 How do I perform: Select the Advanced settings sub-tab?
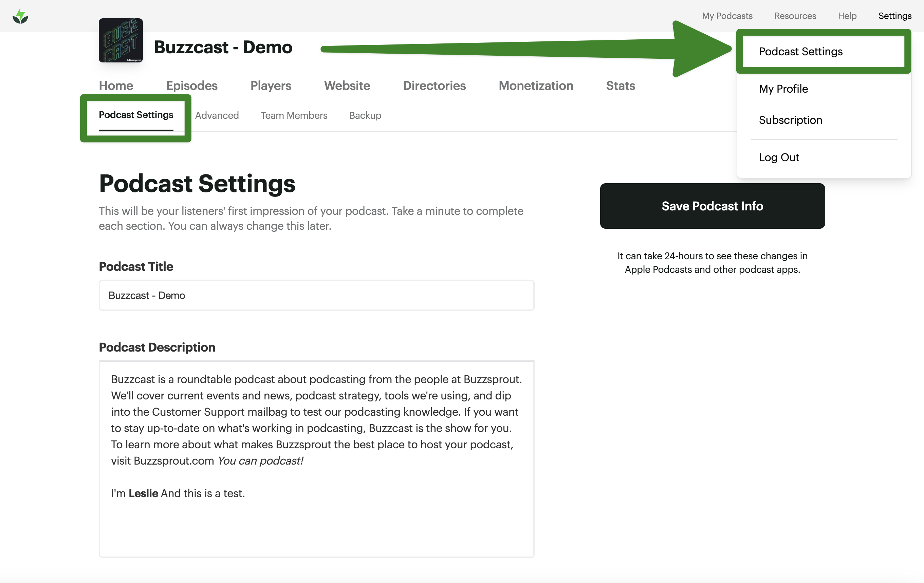(217, 115)
